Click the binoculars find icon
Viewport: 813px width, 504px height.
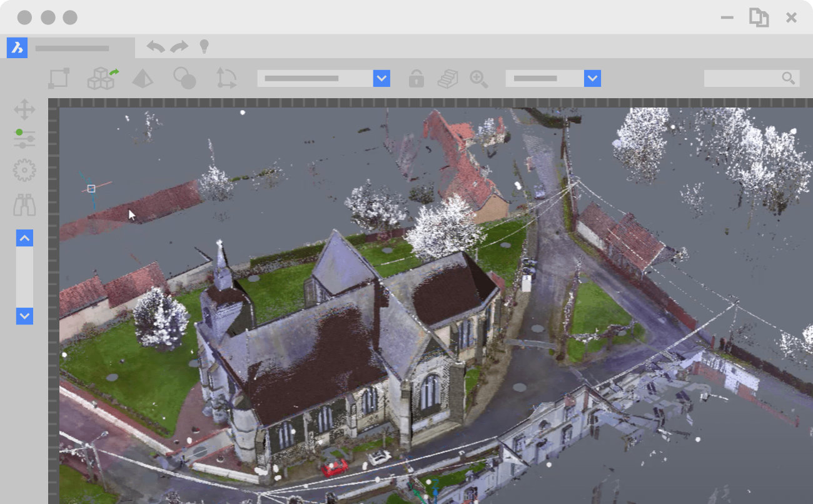pyautogui.click(x=24, y=205)
